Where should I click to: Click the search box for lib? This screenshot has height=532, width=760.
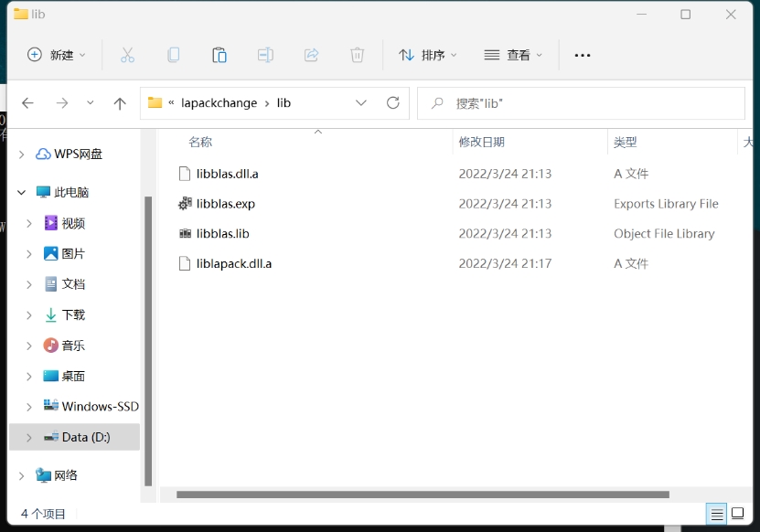pos(585,103)
